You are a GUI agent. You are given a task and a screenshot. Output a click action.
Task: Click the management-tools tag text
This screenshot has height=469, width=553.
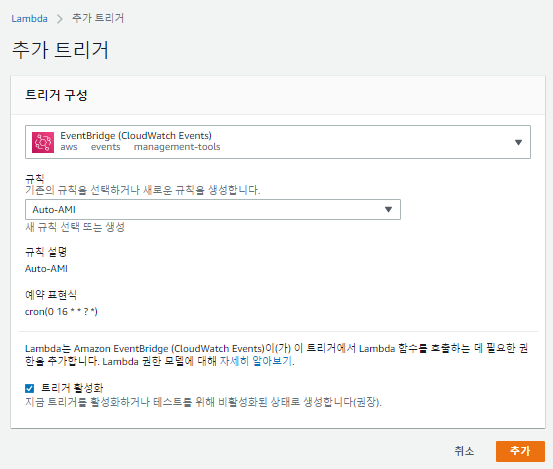point(177,147)
